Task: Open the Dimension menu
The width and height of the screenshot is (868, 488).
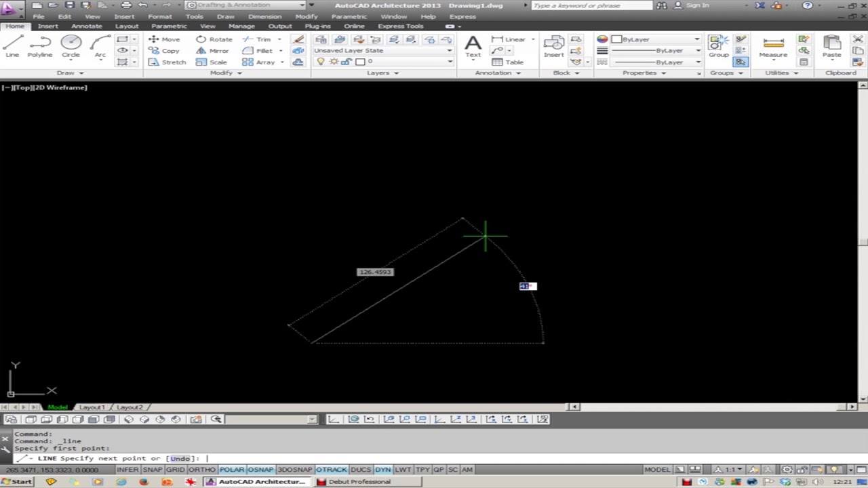Action: pyautogui.click(x=264, y=16)
